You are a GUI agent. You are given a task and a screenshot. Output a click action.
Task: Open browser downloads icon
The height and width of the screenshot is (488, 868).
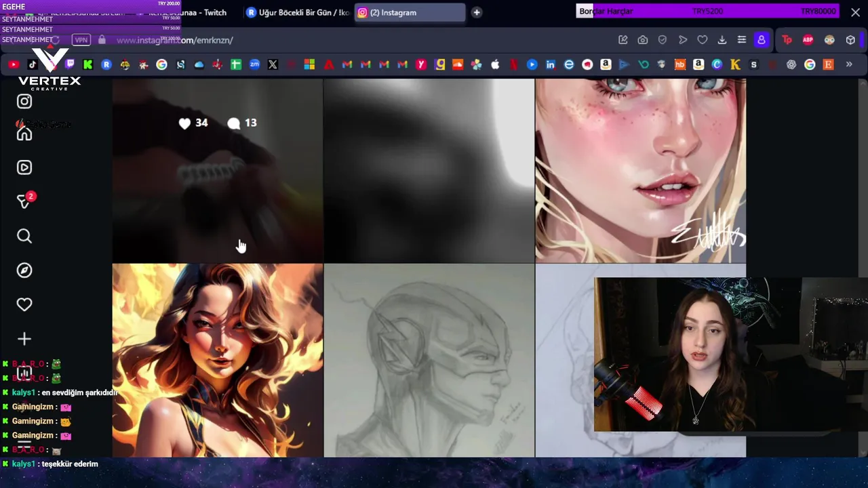point(722,40)
